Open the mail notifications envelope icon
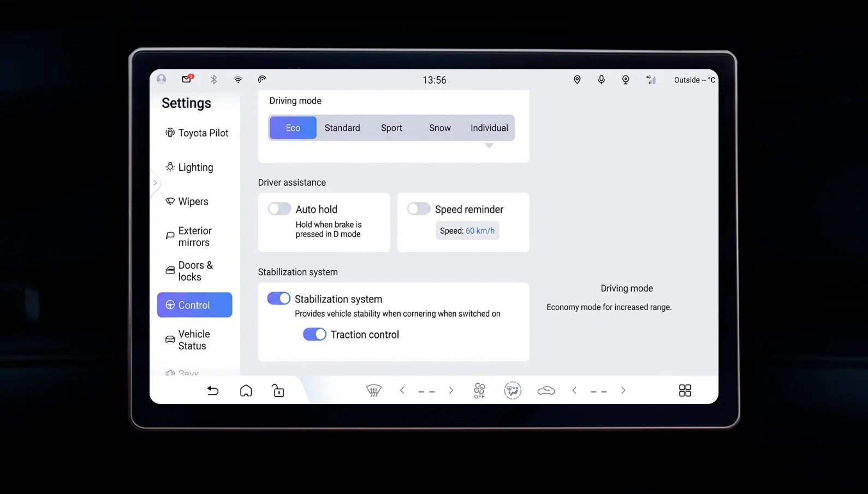868x494 pixels. (187, 79)
